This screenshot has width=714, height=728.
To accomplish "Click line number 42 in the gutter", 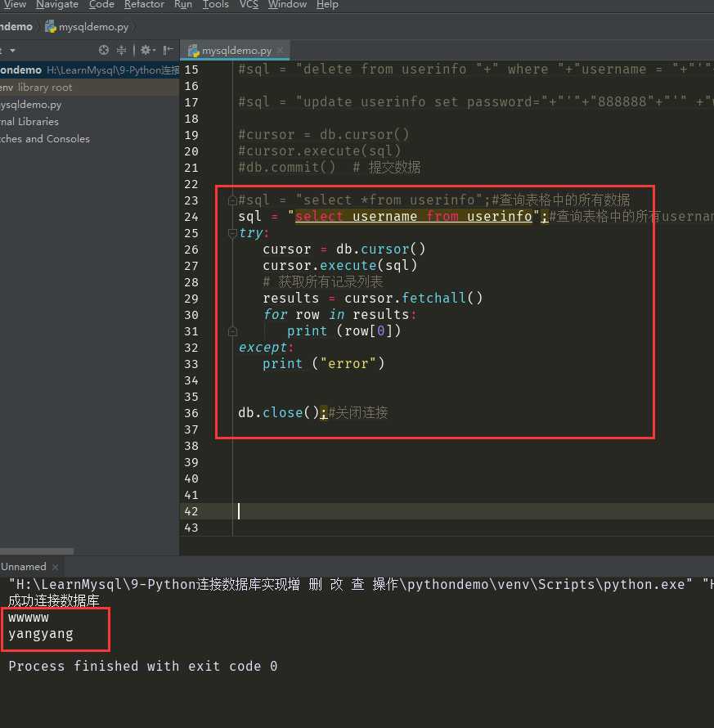I will tap(191, 511).
